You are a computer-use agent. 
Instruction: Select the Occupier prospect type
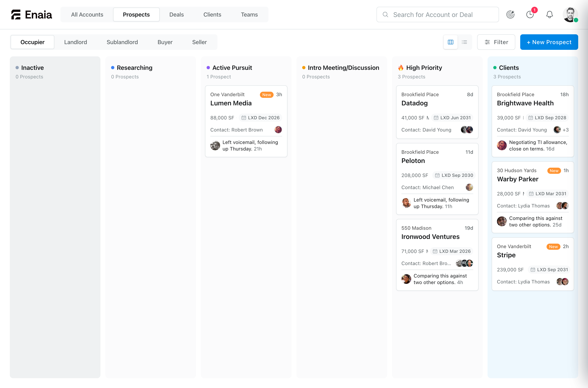[32, 42]
